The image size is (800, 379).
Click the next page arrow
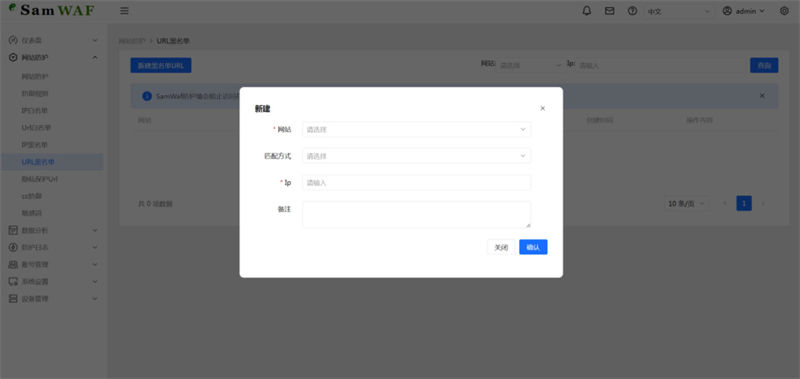click(x=763, y=204)
